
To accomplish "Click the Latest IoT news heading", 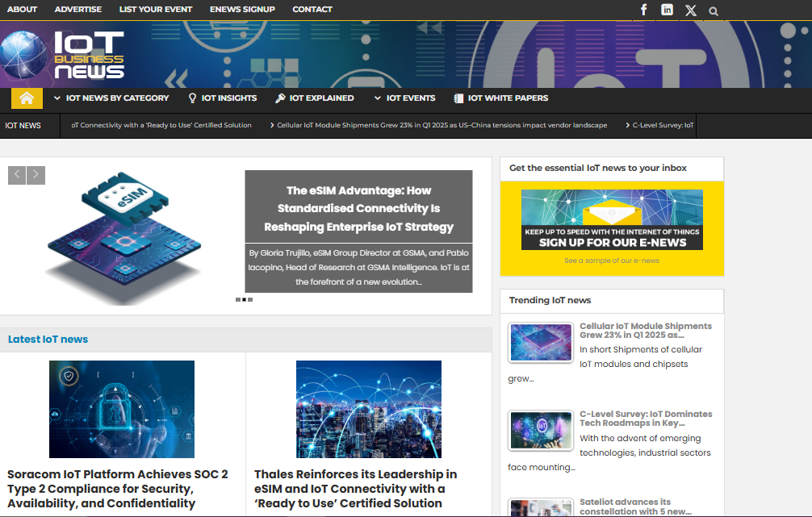I will (48, 340).
